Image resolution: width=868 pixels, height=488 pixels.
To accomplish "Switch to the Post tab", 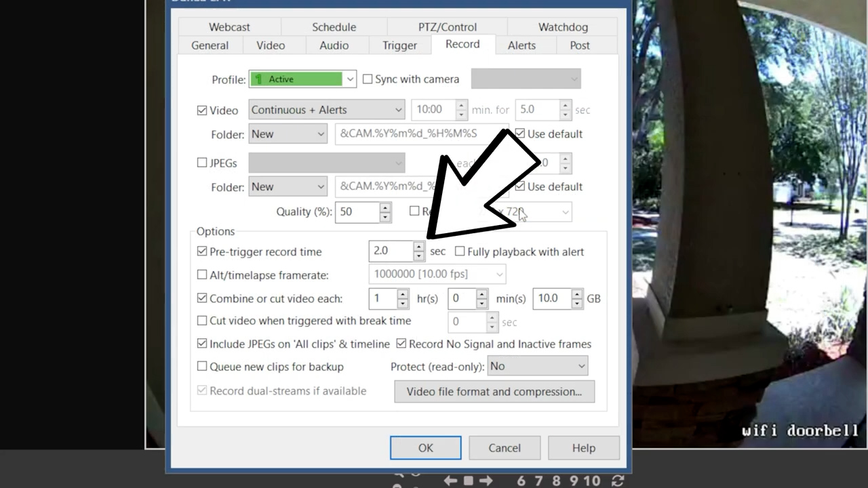I will (580, 45).
